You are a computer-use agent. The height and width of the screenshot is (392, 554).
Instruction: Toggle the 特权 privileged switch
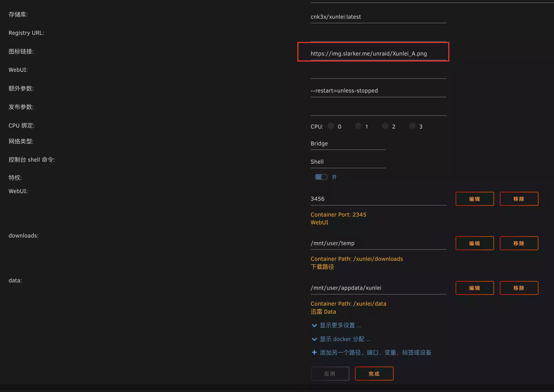pyautogui.click(x=321, y=177)
